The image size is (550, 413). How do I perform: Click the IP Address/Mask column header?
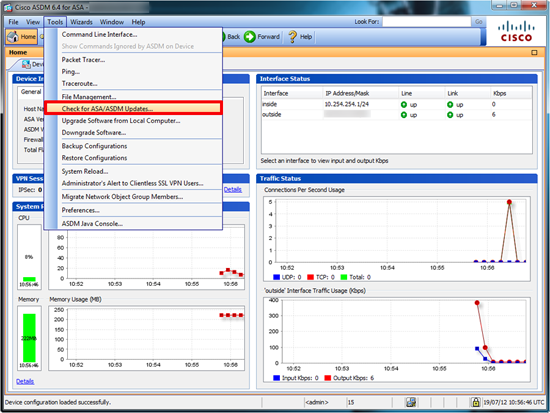(361, 93)
